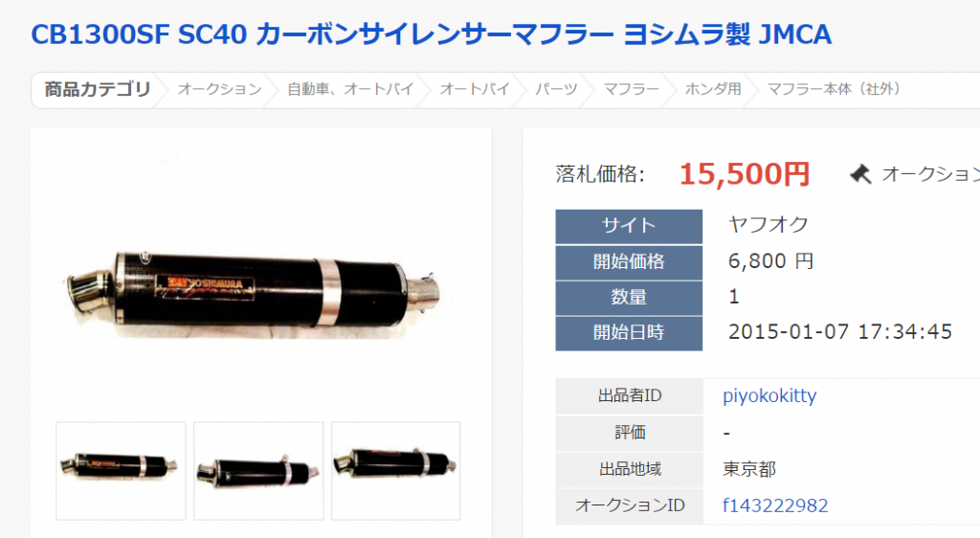The image size is (980, 538).
Task: Open the first muffler thumbnail
Action: pyautogui.click(x=121, y=471)
